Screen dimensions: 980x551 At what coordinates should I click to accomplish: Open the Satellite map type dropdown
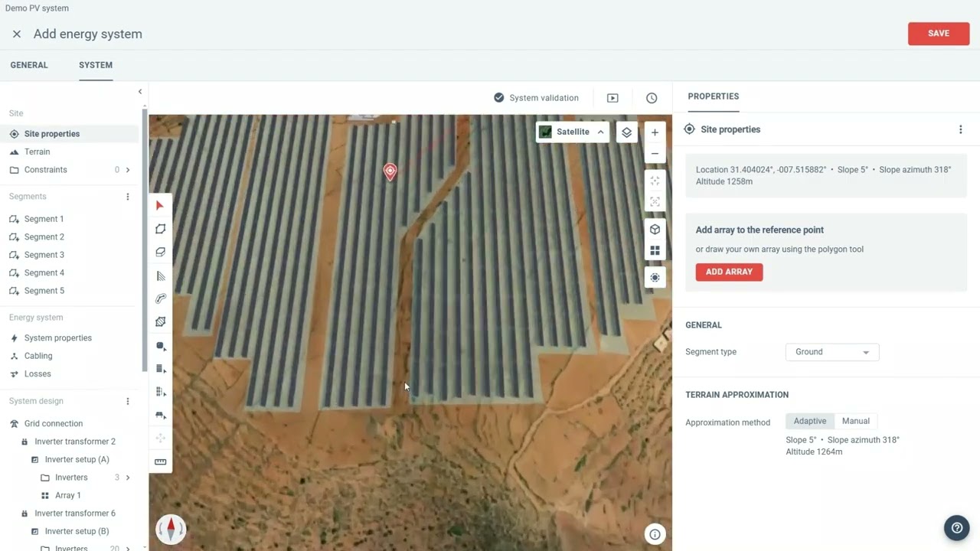[572, 132]
